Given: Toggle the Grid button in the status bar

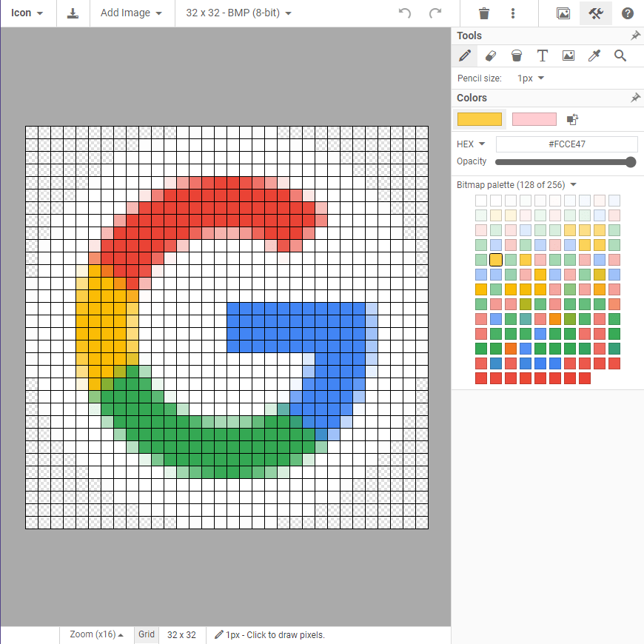Looking at the screenshot, I should [147, 634].
